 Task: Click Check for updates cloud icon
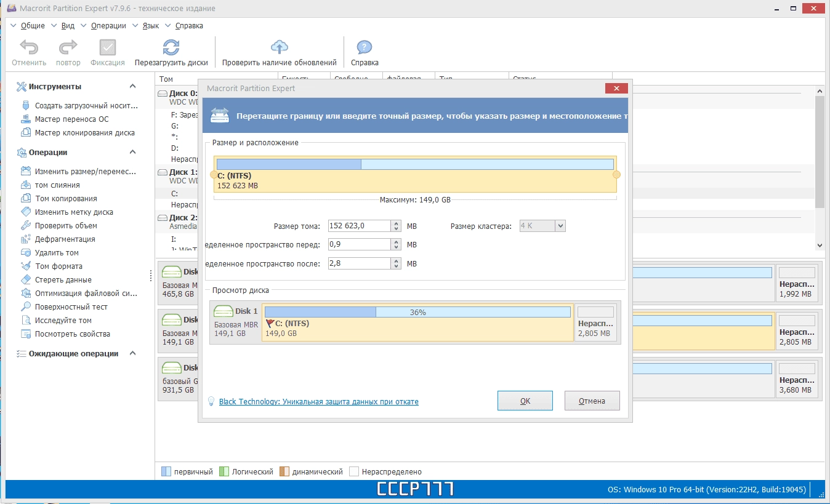280,47
